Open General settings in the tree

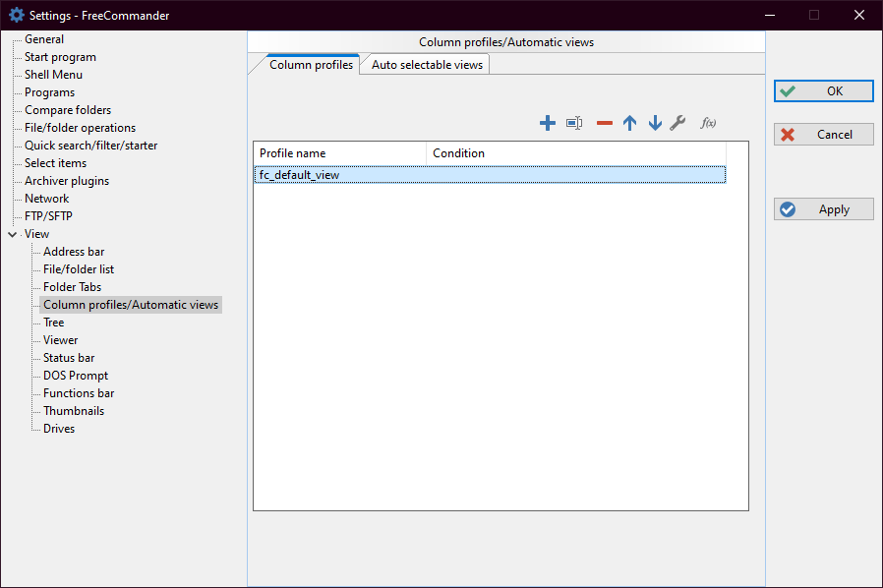point(44,39)
